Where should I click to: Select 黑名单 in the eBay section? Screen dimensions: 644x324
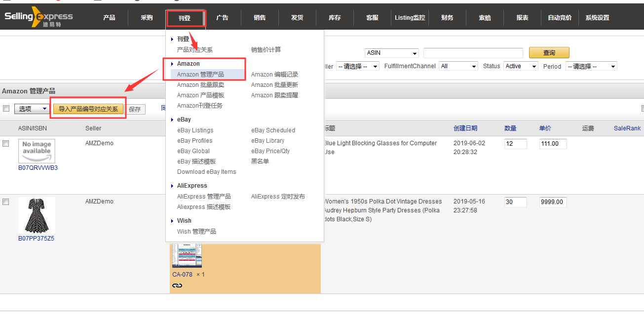(260, 162)
